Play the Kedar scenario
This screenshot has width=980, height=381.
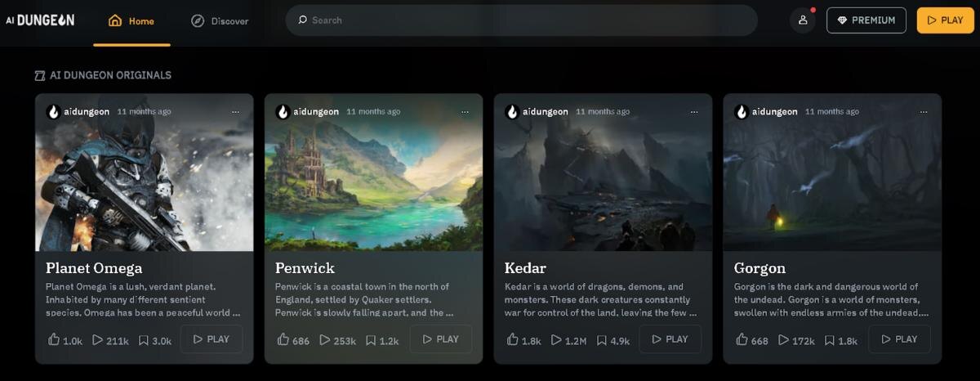click(x=670, y=339)
